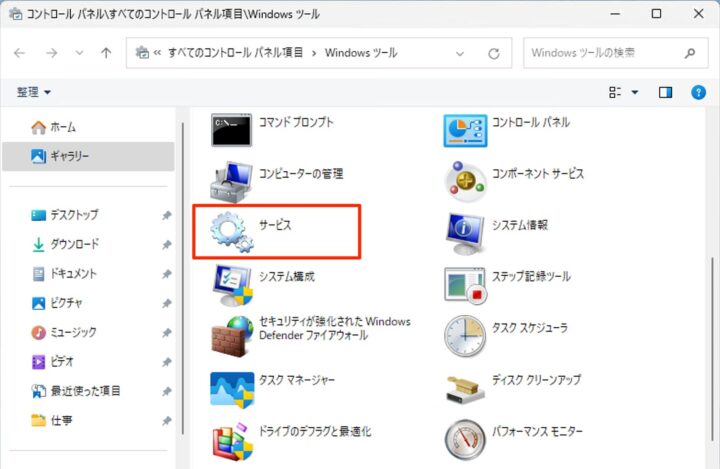Open Task Scheduler clock icon (タスク スケジューラ)
The image size is (720, 469).
click(465, 336)
